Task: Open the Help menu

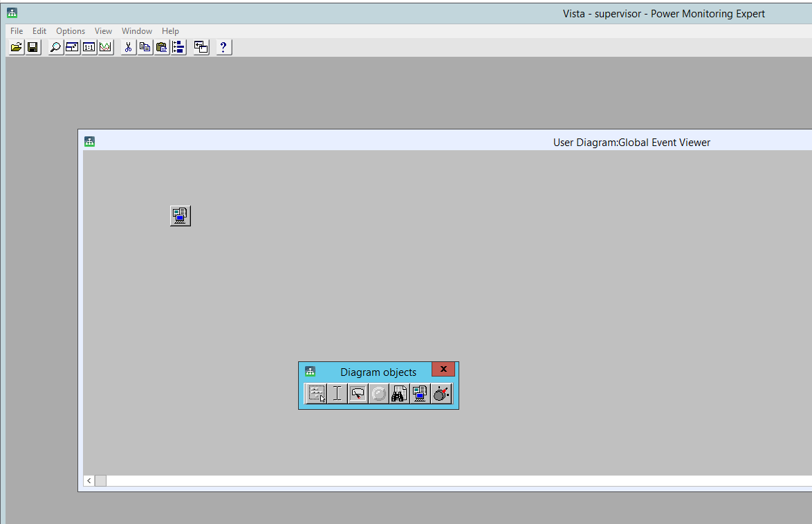Action: (x=170, y=31)
